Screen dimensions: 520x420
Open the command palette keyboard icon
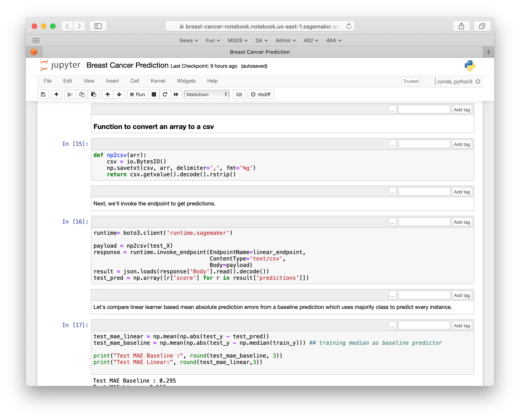coord(239,94)
